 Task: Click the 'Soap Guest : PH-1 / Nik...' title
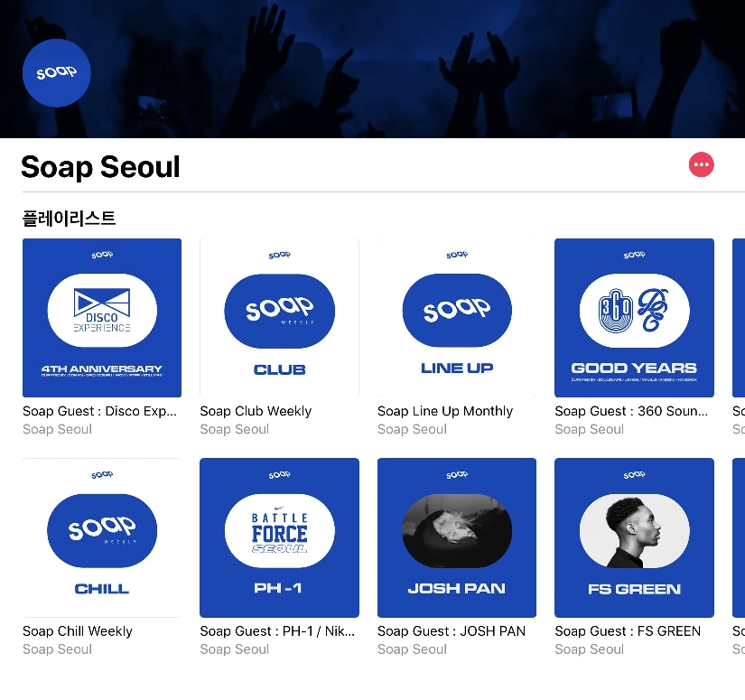[277, 631]
